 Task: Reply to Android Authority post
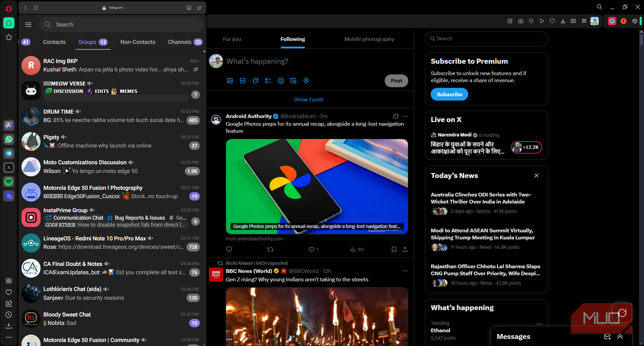(229, 249)
